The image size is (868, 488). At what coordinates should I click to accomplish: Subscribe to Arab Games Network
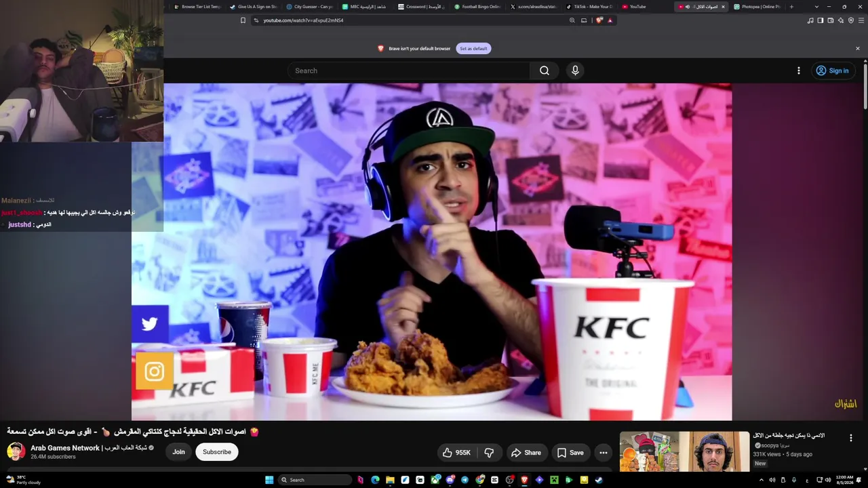(x=217, y=452)
